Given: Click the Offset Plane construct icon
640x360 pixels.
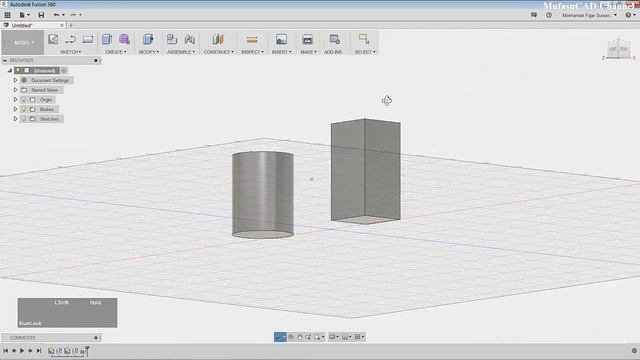Looking at the screenshot, I should (218, 39).
